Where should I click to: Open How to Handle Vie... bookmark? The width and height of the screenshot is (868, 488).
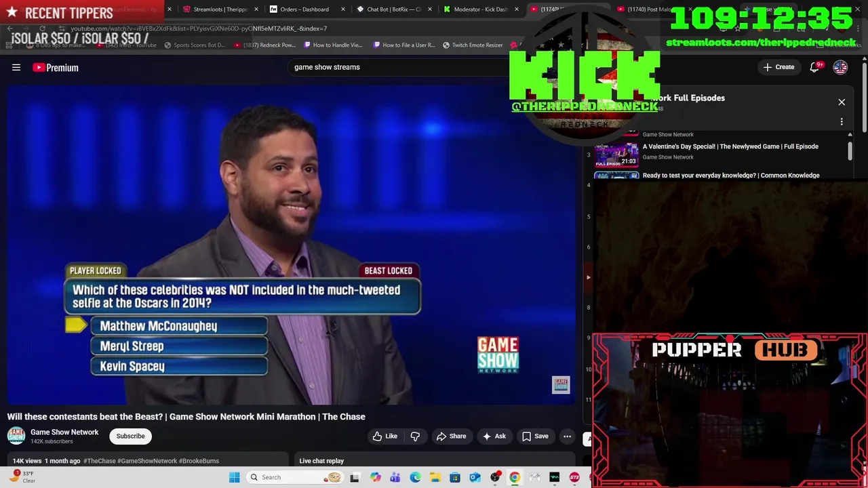pyautogui.click(x=333, y=45)
